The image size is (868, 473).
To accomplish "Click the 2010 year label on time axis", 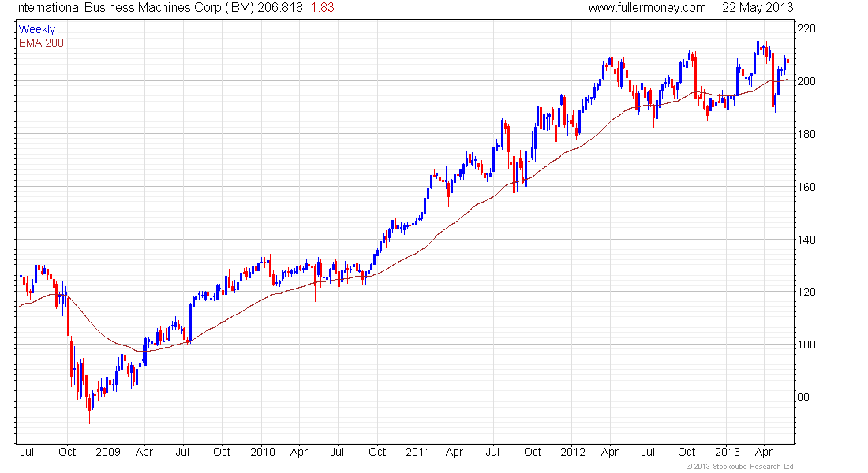I will 263,452.
